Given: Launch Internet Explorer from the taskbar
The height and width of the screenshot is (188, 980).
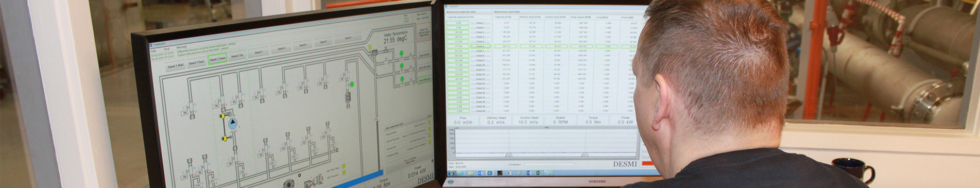Looking at the screenshot, I should tap(461, 173).
